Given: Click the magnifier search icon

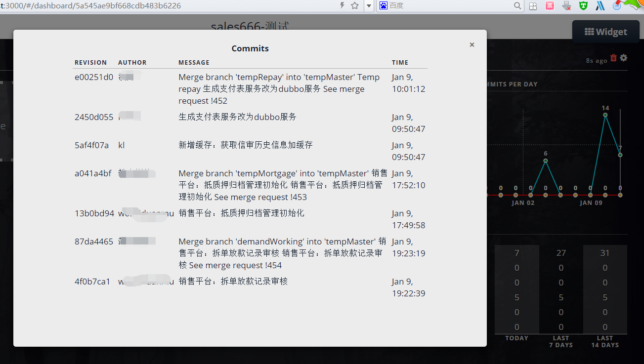Looking at the screenshot, I should pos(517,6).
